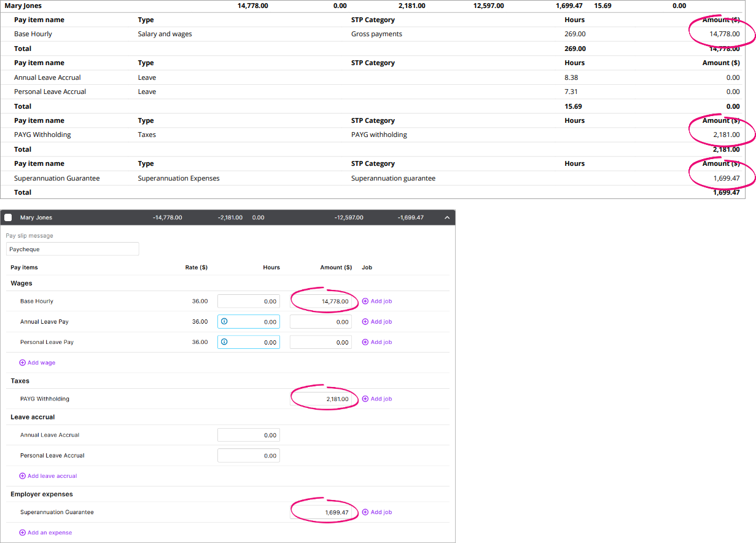Image resolution: width=756 pixels, height=543 pixels.
Task: Click the Base Hourly amount field
Action: (x=321, y=302)
